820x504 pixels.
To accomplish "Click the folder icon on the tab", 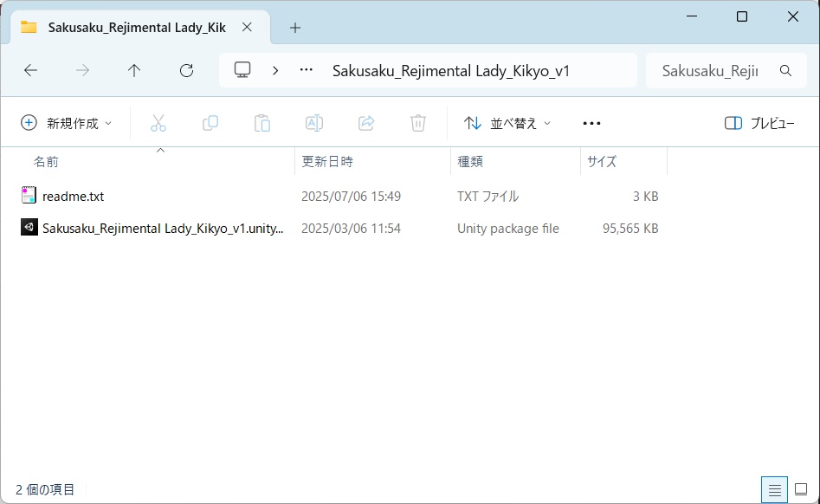I will click(29, 27).
